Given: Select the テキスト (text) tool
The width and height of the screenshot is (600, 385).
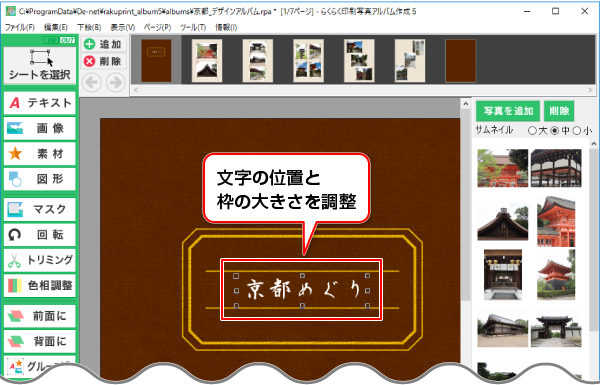Looking at the screenshot, I should [40, 103].
